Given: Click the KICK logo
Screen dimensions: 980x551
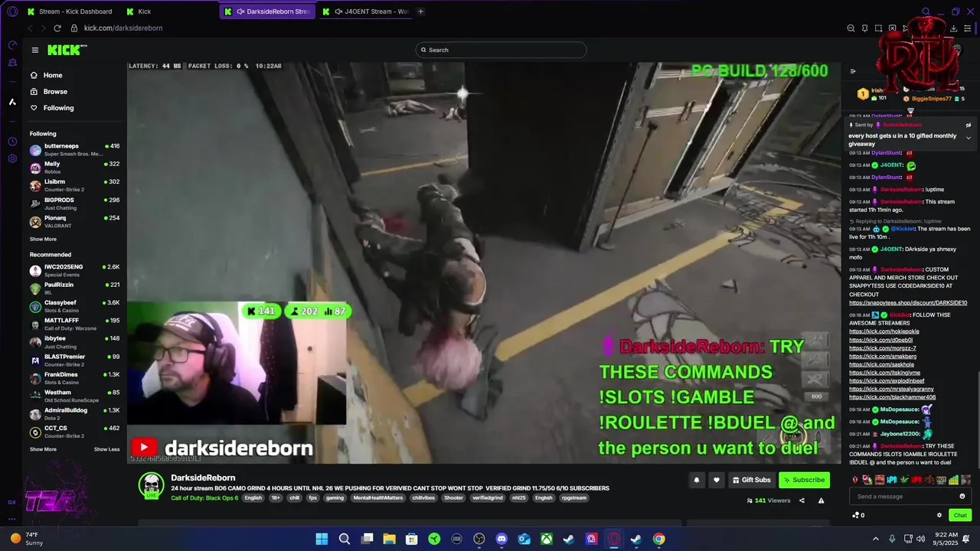Looking at the screenshot, I should point(67,50).
